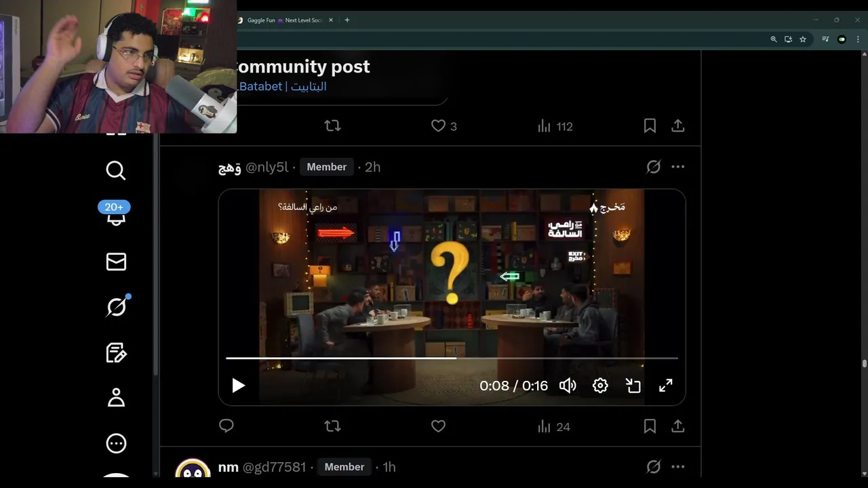Screen dimensions: 868x488
Task: Open video settings gear
Action: tap(600, 386)
